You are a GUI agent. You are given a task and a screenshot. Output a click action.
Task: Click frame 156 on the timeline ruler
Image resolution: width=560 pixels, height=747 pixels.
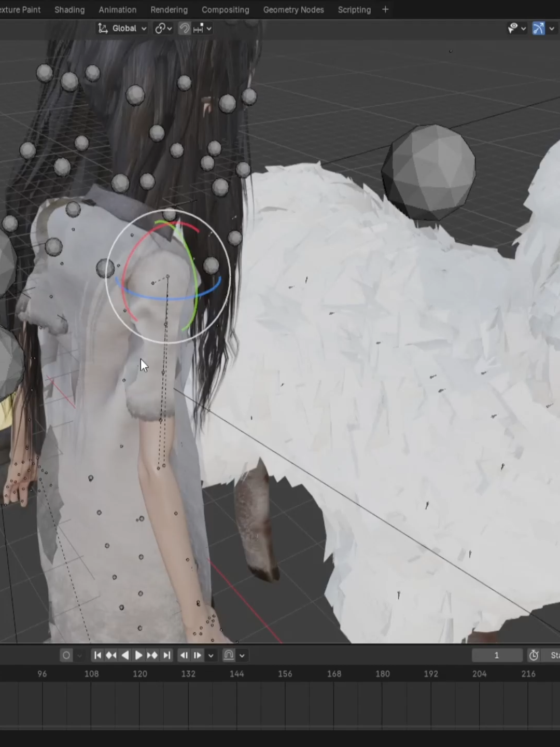[285, 674]
